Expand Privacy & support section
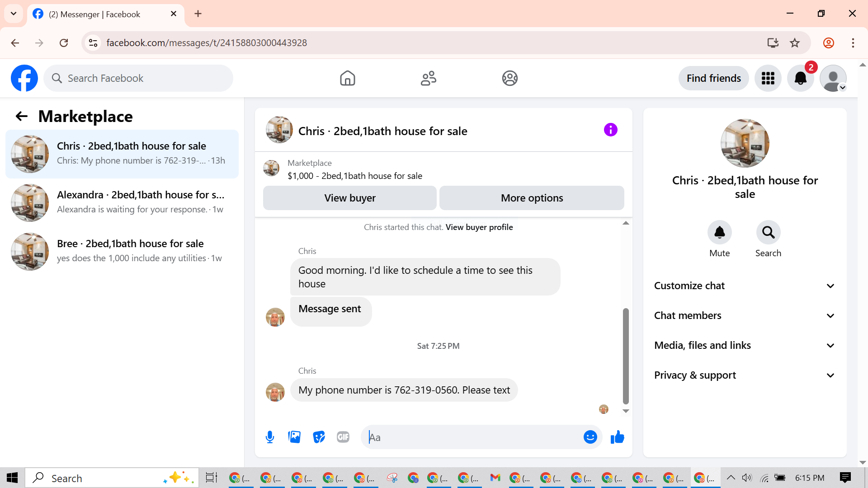This screenshot has height=488, width=868. [x=745, y=375]
